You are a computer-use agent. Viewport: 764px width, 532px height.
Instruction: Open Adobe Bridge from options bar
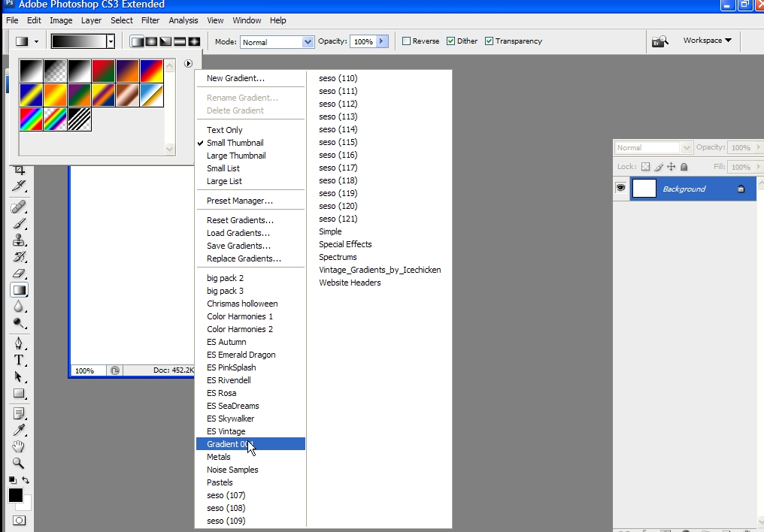coord(660,41)
